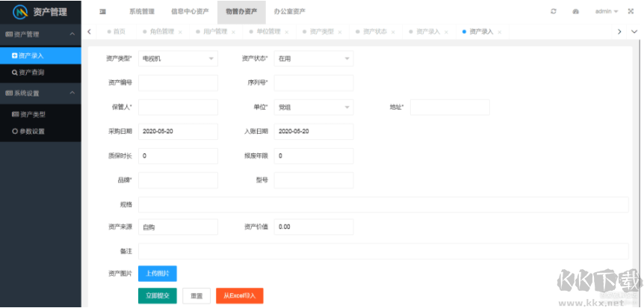
Task: Select the 系统管理 top menu item
Action: 141,12
